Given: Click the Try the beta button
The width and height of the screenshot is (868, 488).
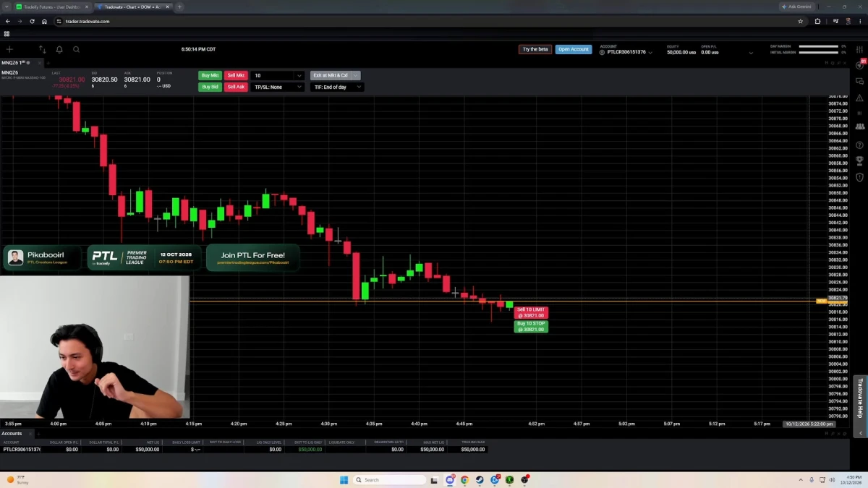Looking at the screenshot, I should coord(535,49).
